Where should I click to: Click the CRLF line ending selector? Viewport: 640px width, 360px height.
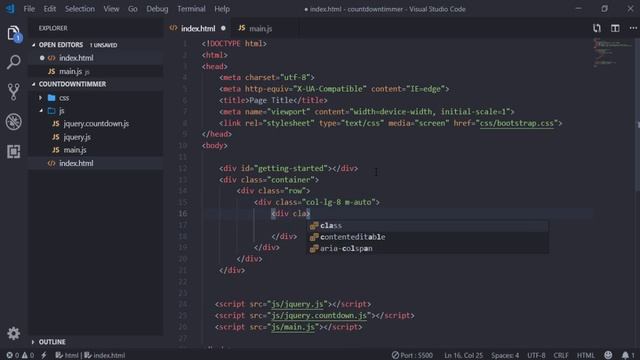(x=561, y=355)
